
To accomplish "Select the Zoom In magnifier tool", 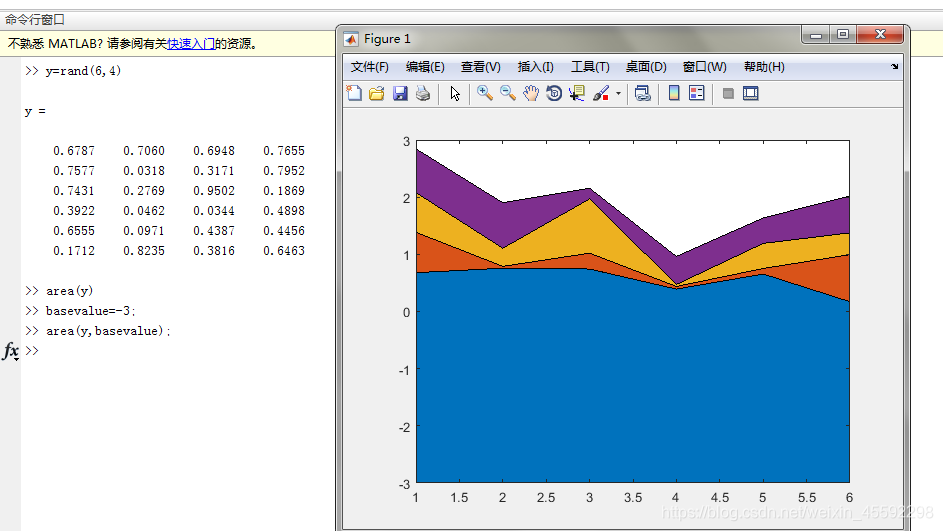I will [485, 93].
